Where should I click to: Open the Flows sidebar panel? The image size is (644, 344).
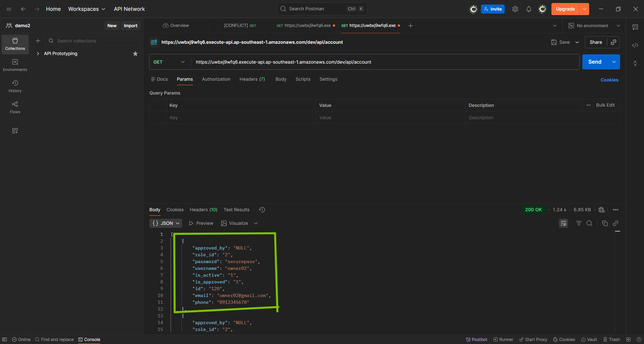(x=15, y=107)
